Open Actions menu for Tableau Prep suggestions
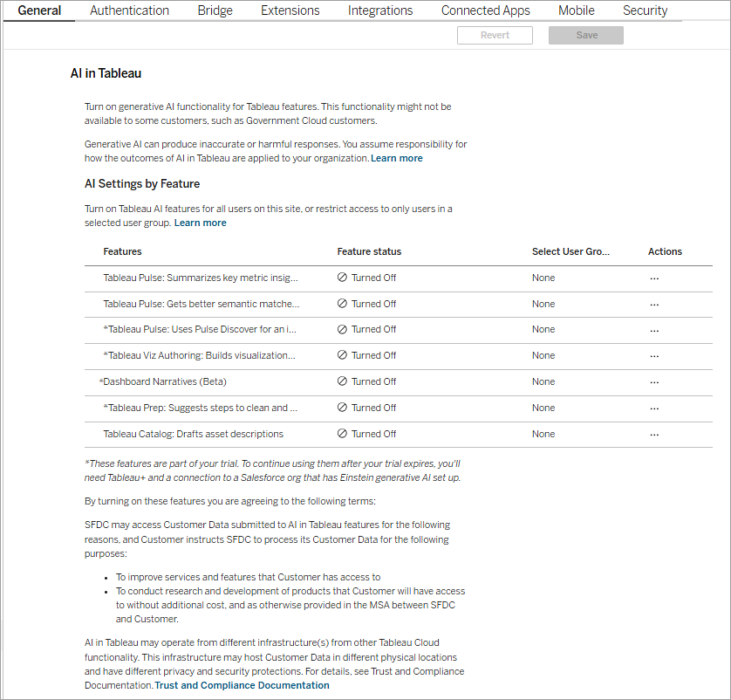 click(x=655, y=408)
